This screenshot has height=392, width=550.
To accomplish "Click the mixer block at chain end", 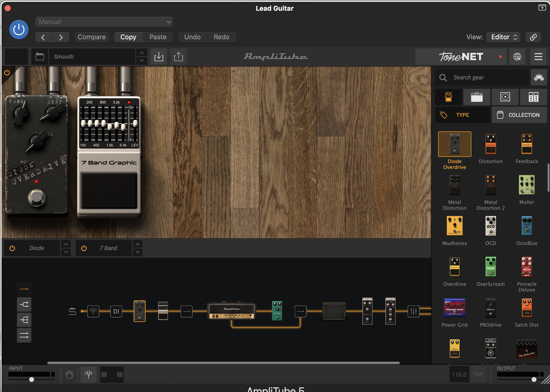I will point(413,311).
